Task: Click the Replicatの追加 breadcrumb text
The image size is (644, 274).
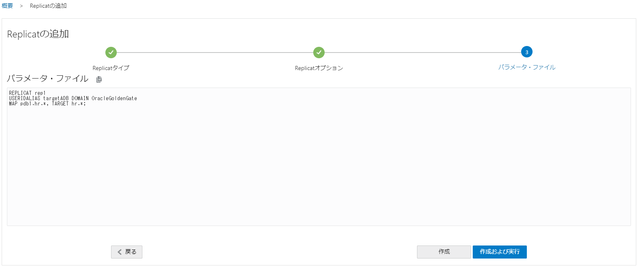Action: coord(48,6)
